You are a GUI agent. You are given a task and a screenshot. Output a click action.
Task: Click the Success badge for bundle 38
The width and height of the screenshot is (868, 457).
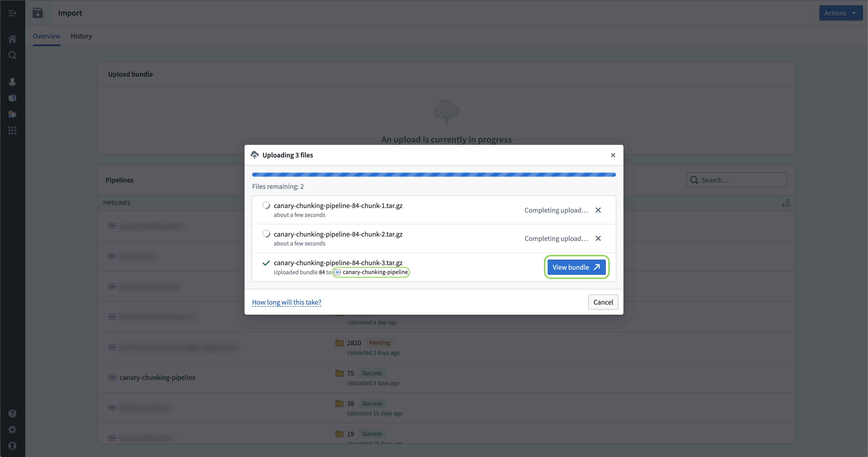(x=372, y=403)
